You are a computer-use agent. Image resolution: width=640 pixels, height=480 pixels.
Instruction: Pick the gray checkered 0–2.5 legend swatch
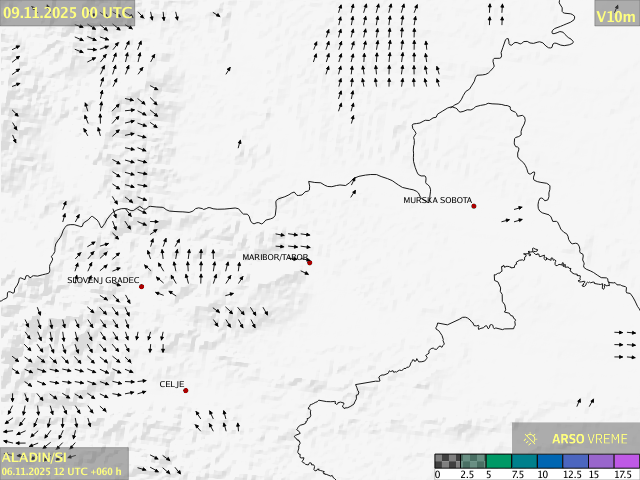point(447,461)
